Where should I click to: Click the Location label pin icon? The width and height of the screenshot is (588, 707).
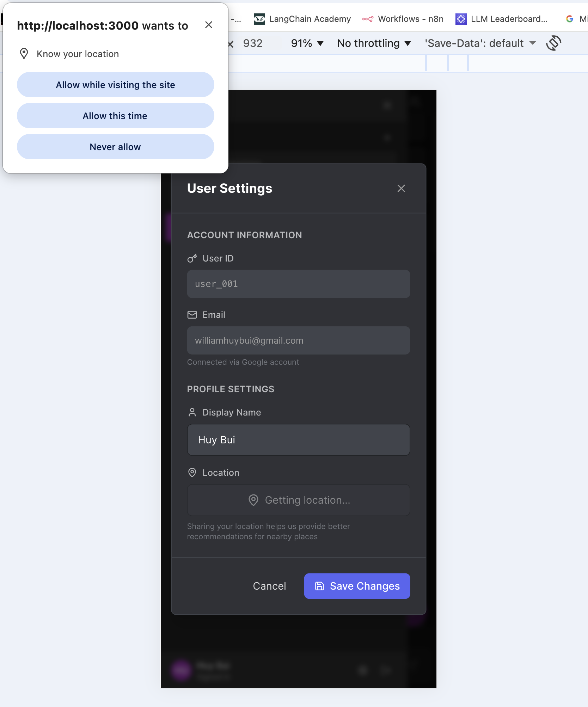[192, 473]
